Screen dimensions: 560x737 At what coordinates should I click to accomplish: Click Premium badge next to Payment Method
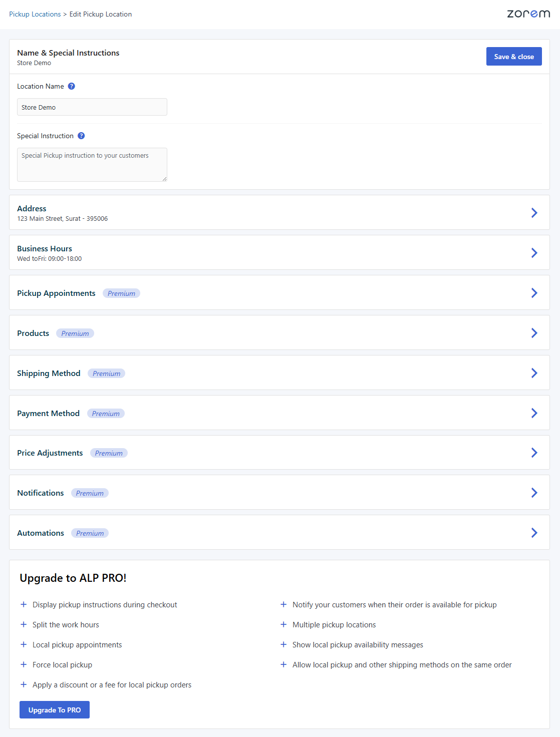(106, 414)
